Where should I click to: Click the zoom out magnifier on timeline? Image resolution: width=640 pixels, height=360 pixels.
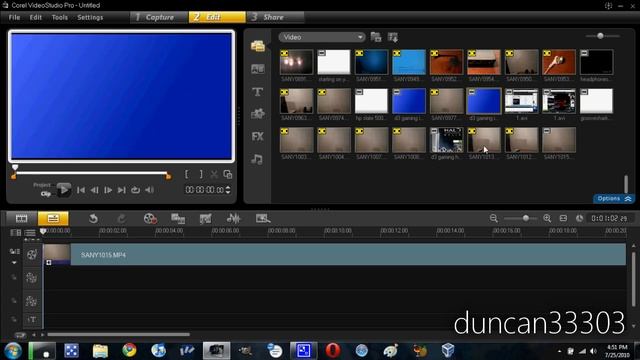pyautogui.click(x=494, y=218)
